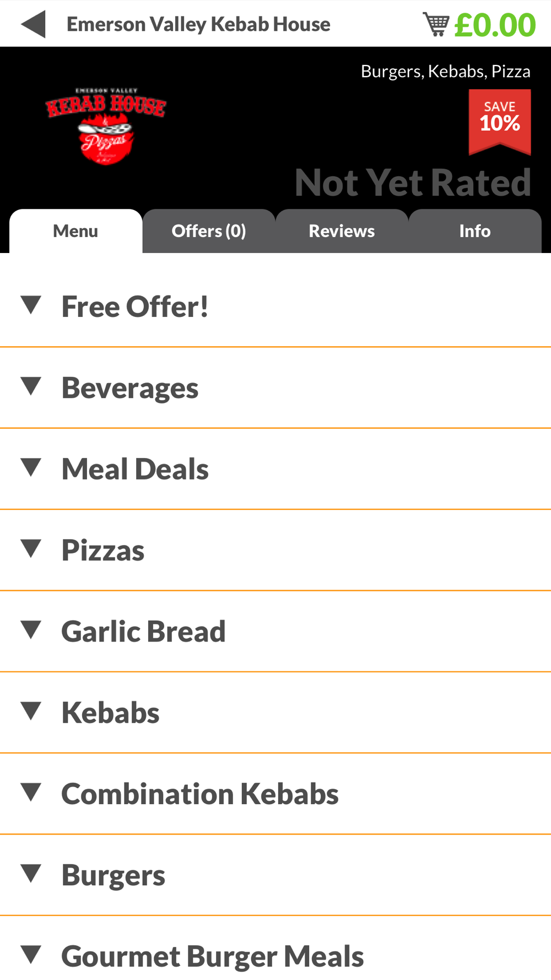Viewport: 551px width, 980px height.
Task: Tap the Kebab House restaurant logo
Action: click(x=106, y=126)
